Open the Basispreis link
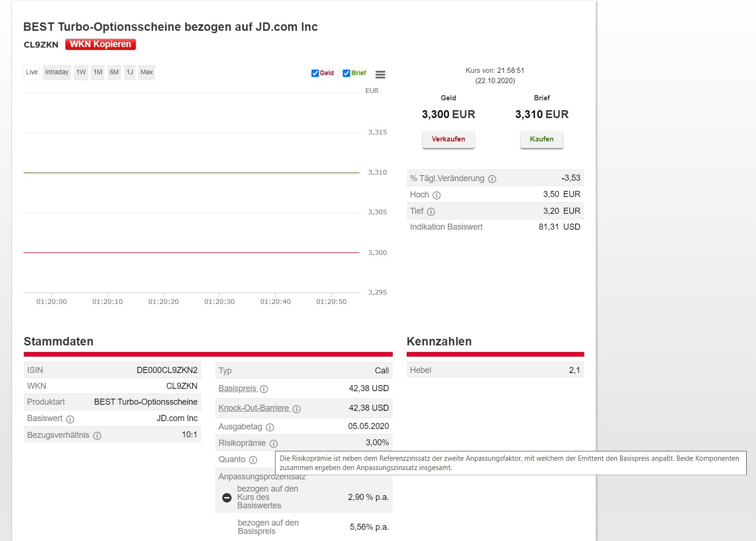Image resolution: width=756 pixels, height=541 pixels. [x=237, y=388]
